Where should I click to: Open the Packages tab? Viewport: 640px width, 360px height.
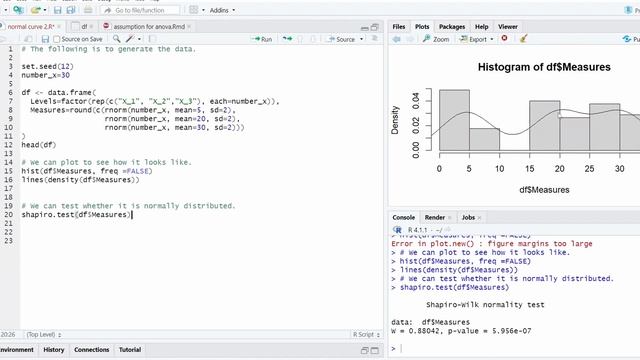452,27
